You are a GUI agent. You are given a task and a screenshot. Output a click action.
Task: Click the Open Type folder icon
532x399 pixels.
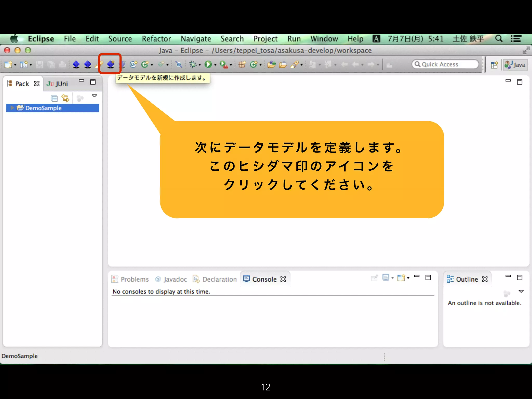[x=271, y=64]
